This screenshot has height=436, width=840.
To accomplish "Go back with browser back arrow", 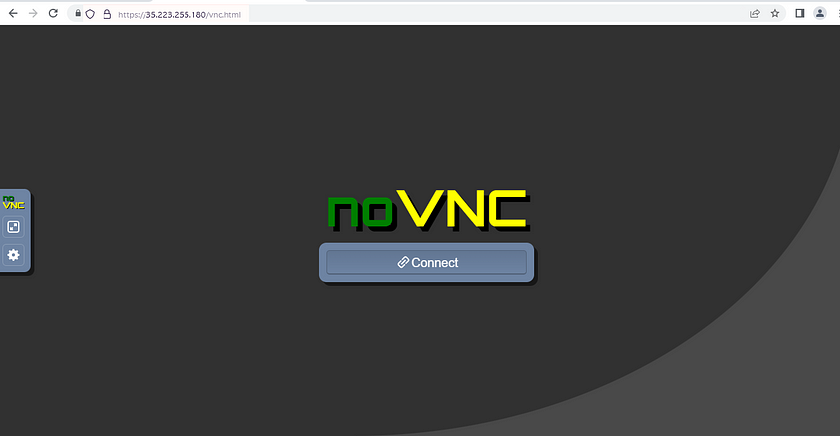I will pyautogui.click(x=13, y=13).
